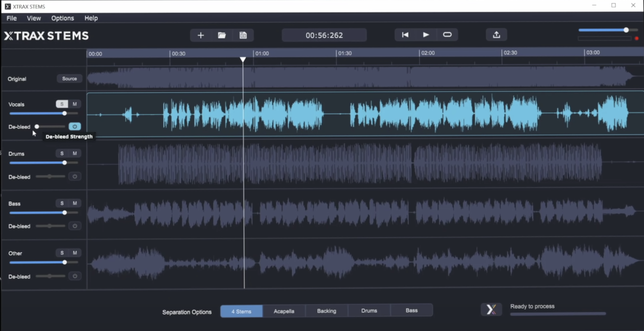
Task: Toggle Vocals De-bleed power button
Action: [x=75, y=126]
